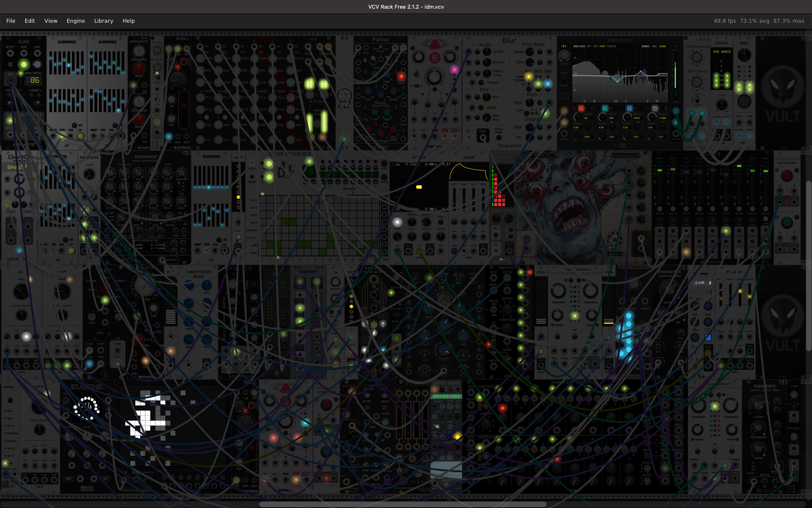Click the PROCESS module SLEW knob
Screen dimensions: 812x508
pyautogui.click(x=89, y=174)
